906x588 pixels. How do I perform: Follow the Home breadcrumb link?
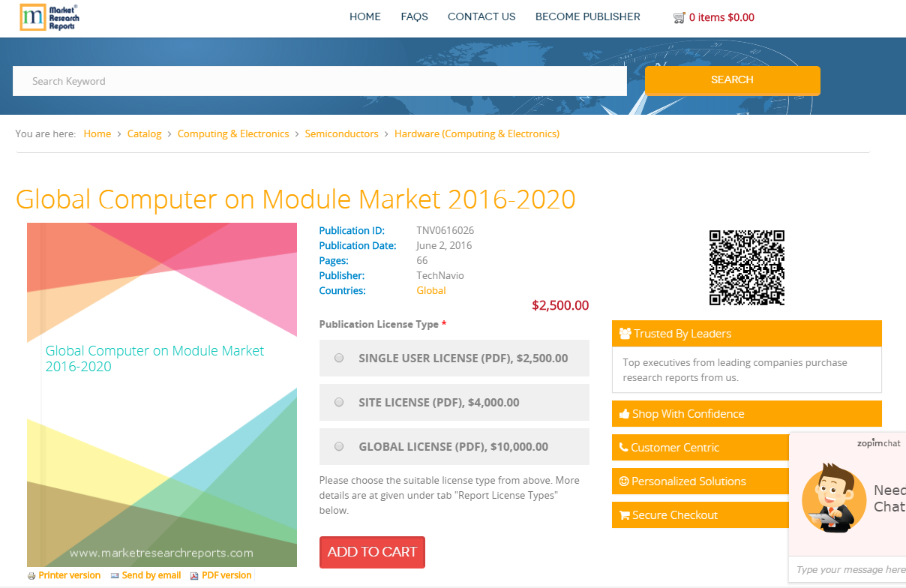[97, 133]
